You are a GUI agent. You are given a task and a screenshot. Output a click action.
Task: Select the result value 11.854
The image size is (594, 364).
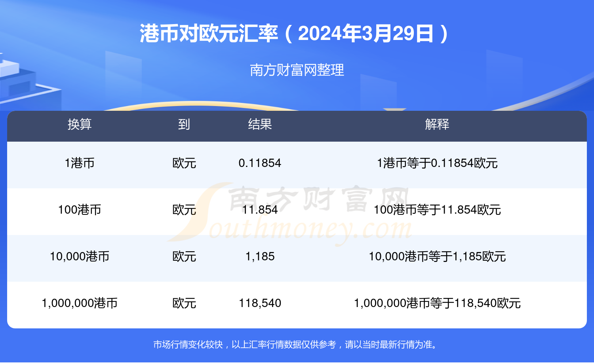coord(260,210)
